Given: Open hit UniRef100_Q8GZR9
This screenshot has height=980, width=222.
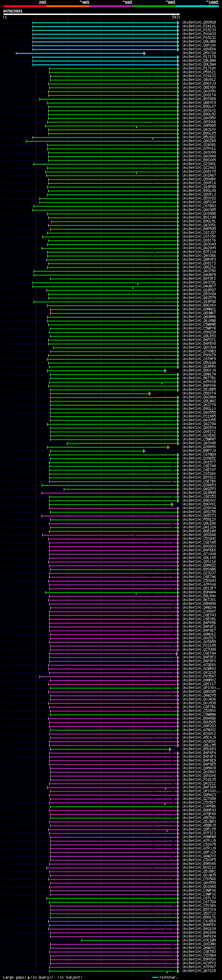Looking at the screenshot, I should coord(199,141).
